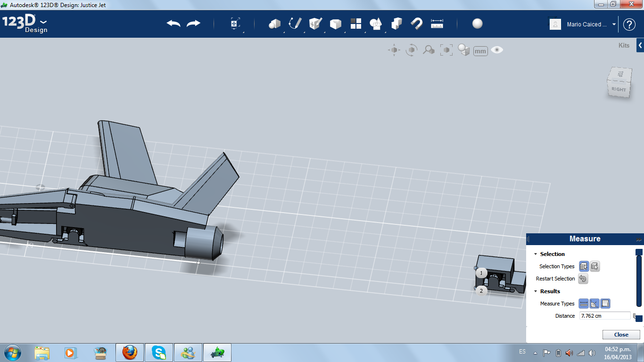Click the Distance value field

[605, 316]
